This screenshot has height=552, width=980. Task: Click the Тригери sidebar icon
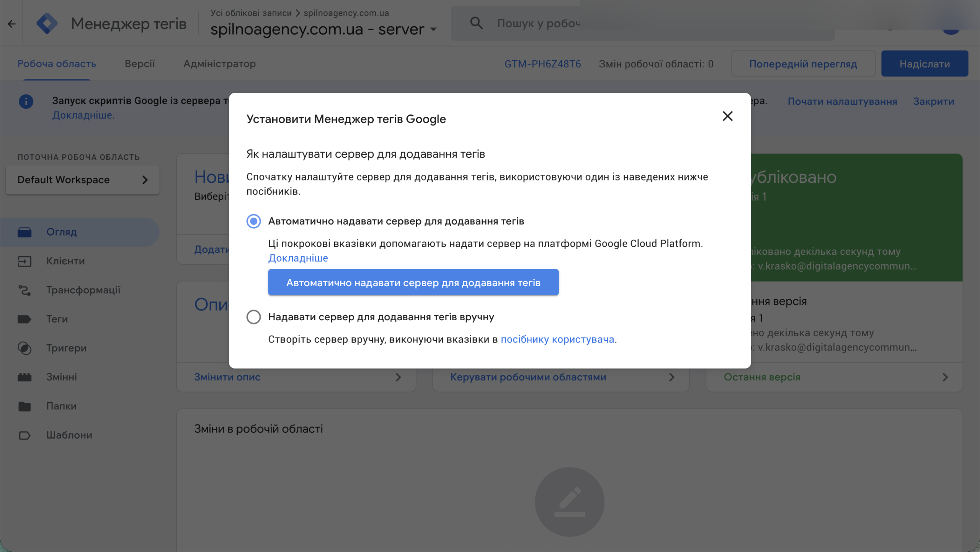point(24,348)
